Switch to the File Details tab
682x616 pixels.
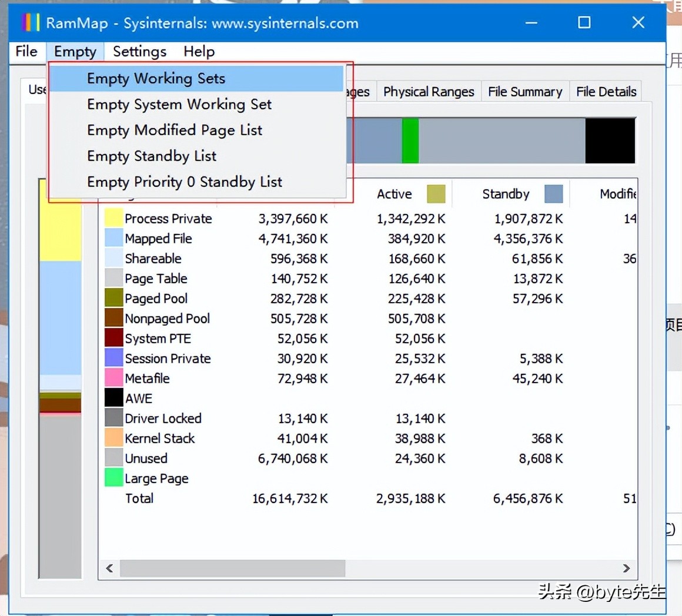pos(606,92)
